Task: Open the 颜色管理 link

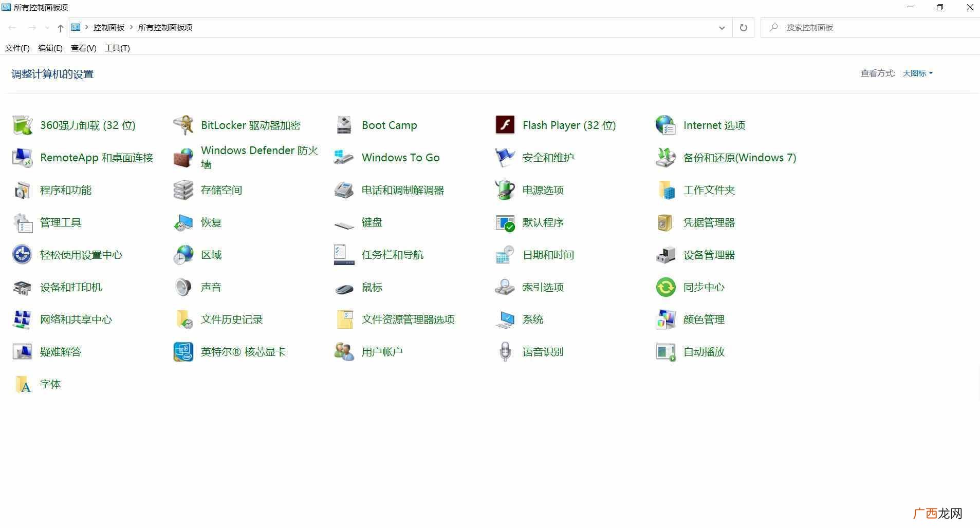Action: 704,319
